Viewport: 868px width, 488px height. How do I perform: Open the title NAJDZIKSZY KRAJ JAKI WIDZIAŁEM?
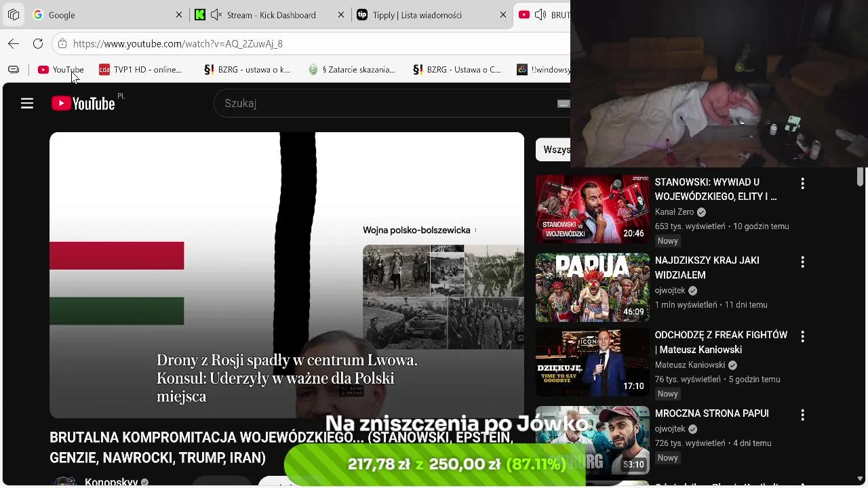(707, 268)
